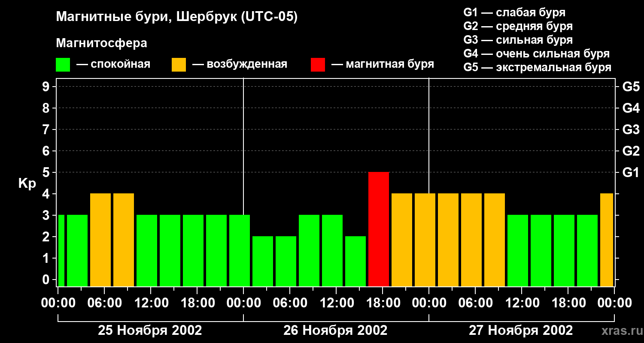
Task: Click the orange "возбужденная" legend swatch
Action: (179, 65)
